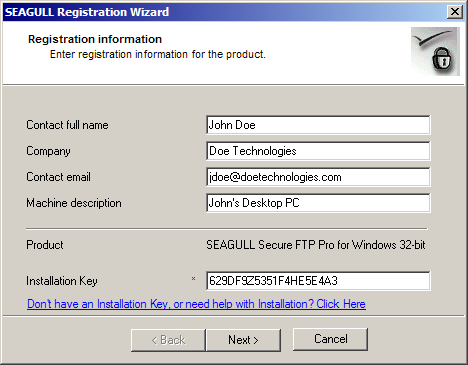Click the SEAGULL Secure FTP Pro product text
This screenshot has height=365, width=468.
coord(316,245)
